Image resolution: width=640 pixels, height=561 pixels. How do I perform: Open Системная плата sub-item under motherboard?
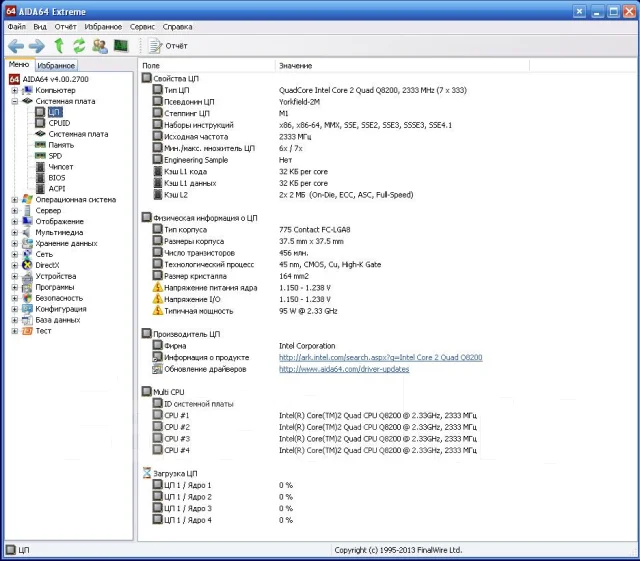tap(78, 134)
